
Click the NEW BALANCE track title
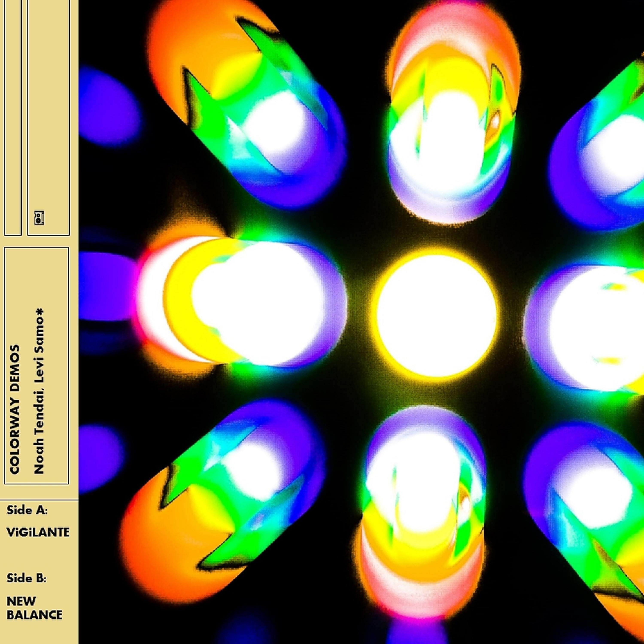[34, 608]
